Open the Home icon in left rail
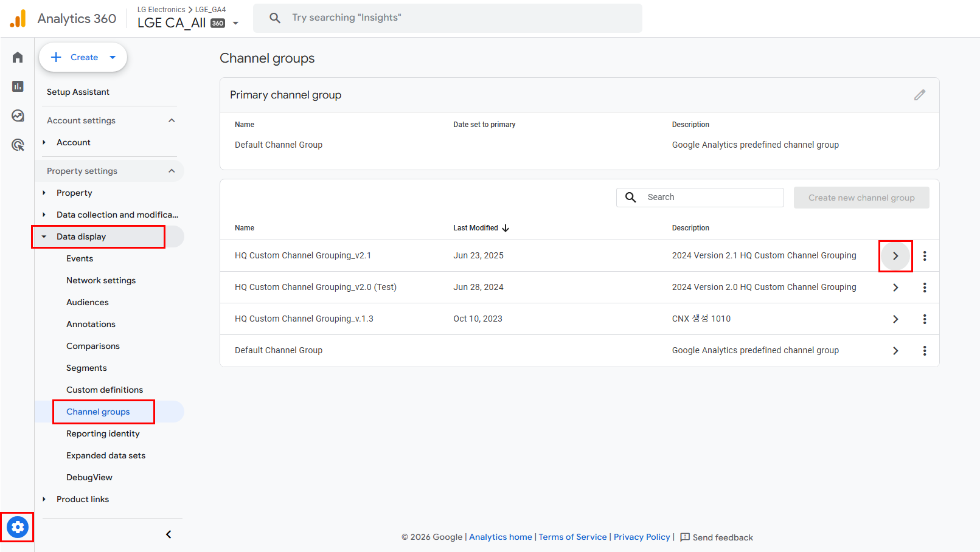Screen dimensions: 980x552 18,57
